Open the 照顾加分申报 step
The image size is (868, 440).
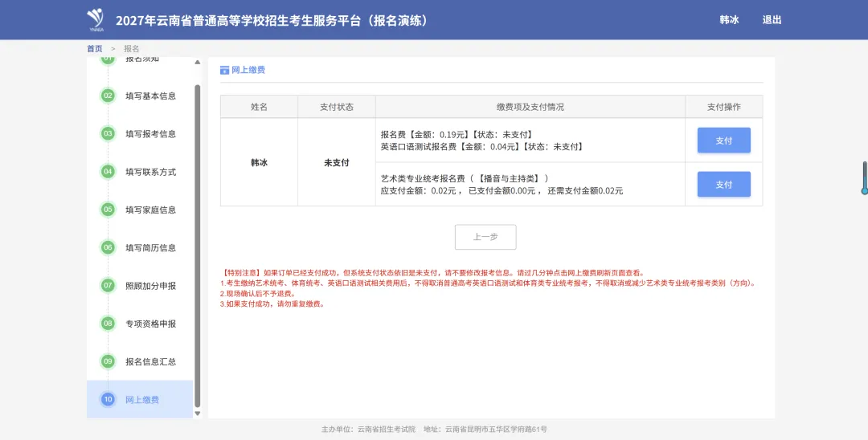[150, 286]
